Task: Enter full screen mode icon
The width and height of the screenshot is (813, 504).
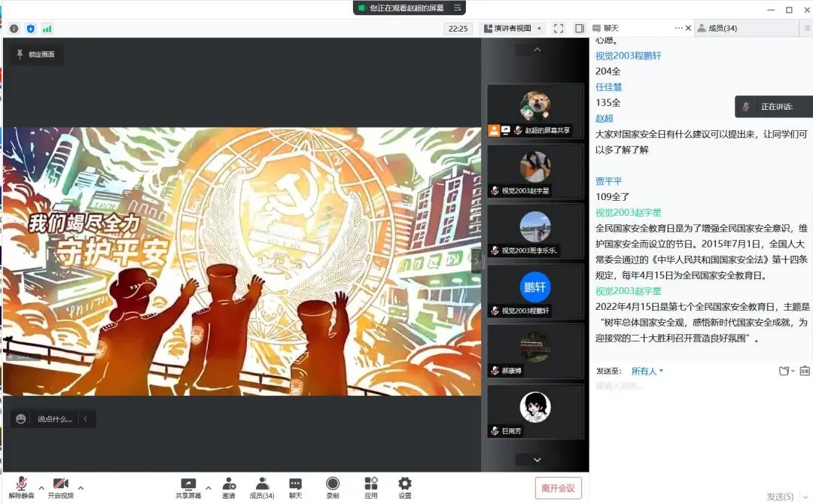Action: 559,29
